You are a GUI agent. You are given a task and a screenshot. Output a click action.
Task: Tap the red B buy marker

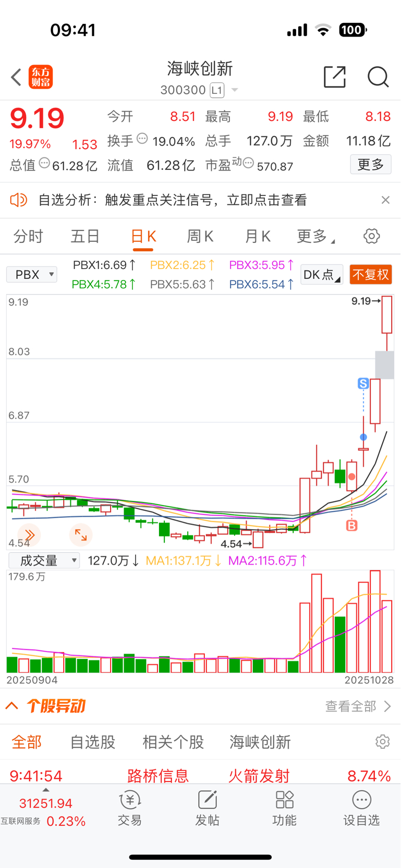coord(352,525)
